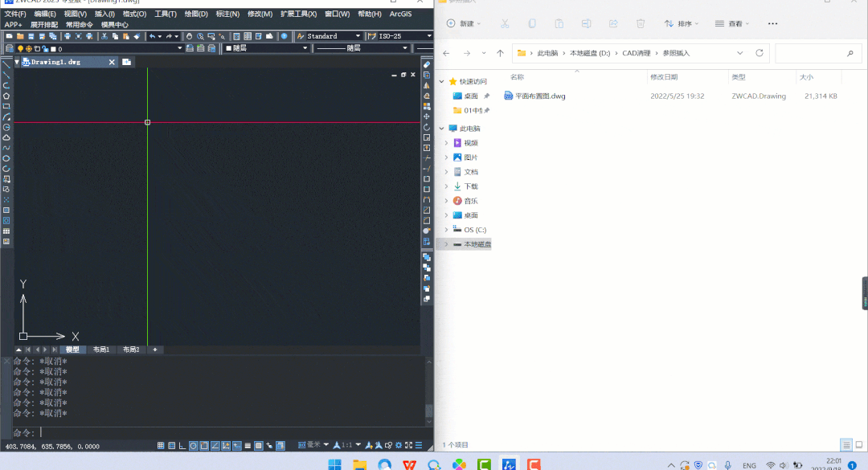868x470 pixels.
Task: Click the match properties brush icon
Action: 137,36
